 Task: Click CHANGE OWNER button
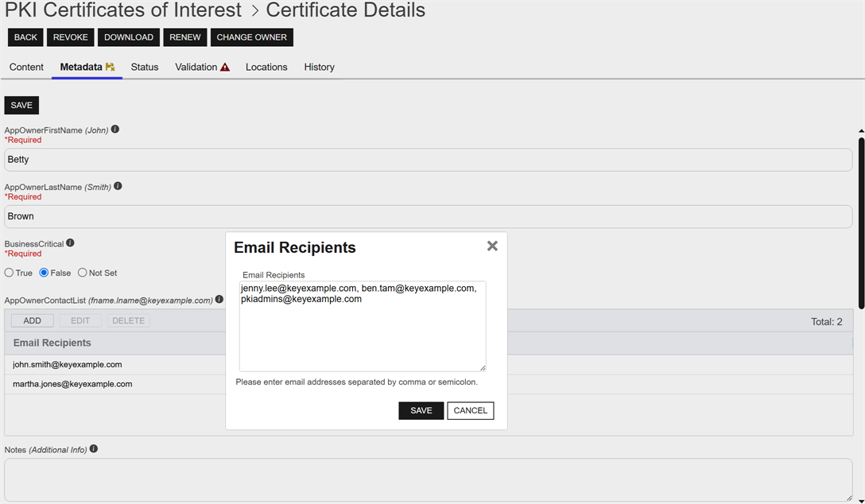coord(251,37)
